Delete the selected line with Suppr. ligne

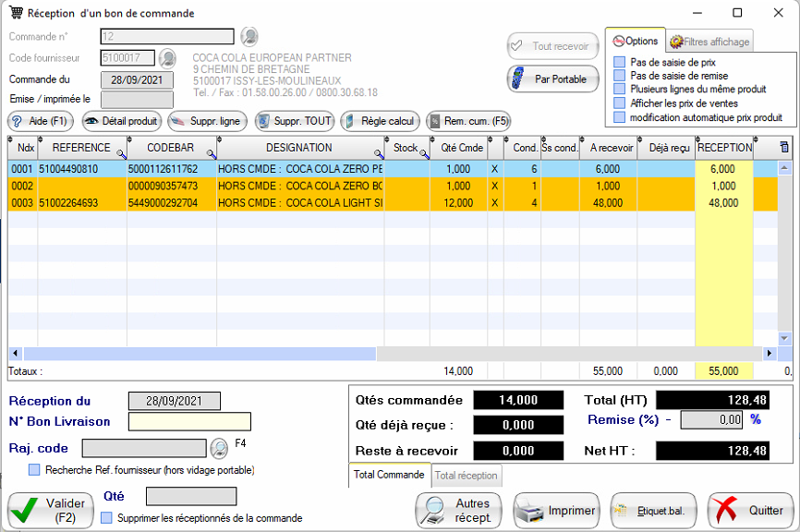click(x=207, y=121)
